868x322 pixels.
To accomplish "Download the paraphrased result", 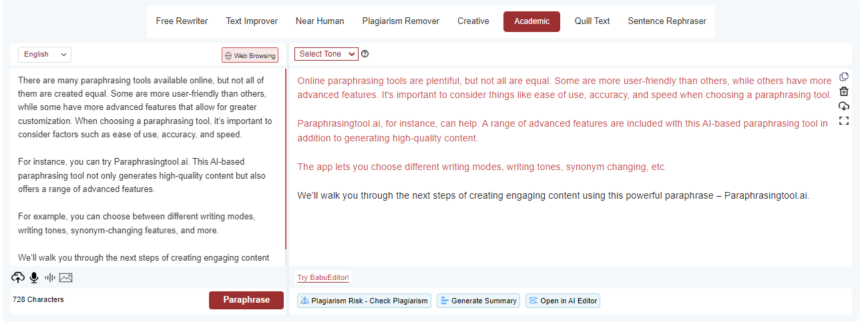I will tap(844, 107).
